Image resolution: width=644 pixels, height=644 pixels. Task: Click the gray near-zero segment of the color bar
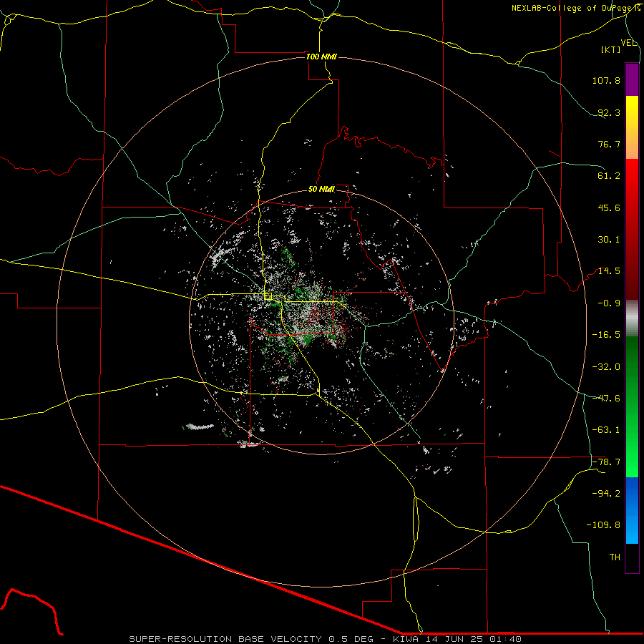pos(632,318)
